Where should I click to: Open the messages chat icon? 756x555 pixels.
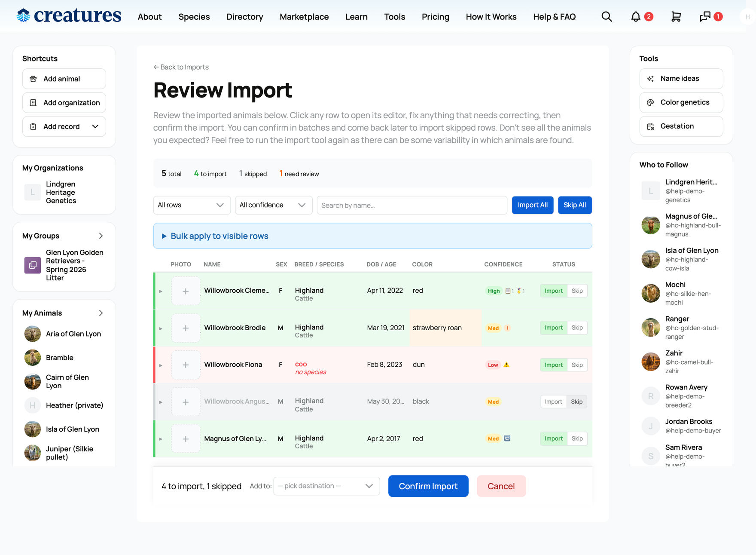click(705, 17)
